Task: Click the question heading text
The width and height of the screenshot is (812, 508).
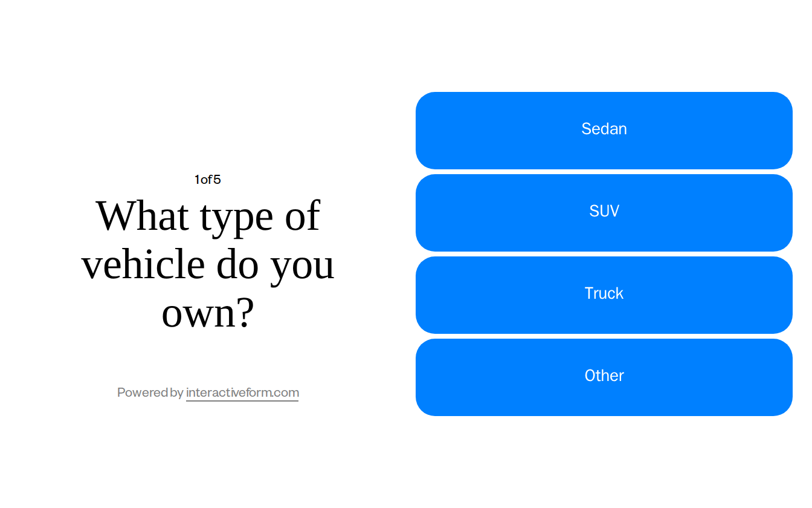Action: point(208,264)
